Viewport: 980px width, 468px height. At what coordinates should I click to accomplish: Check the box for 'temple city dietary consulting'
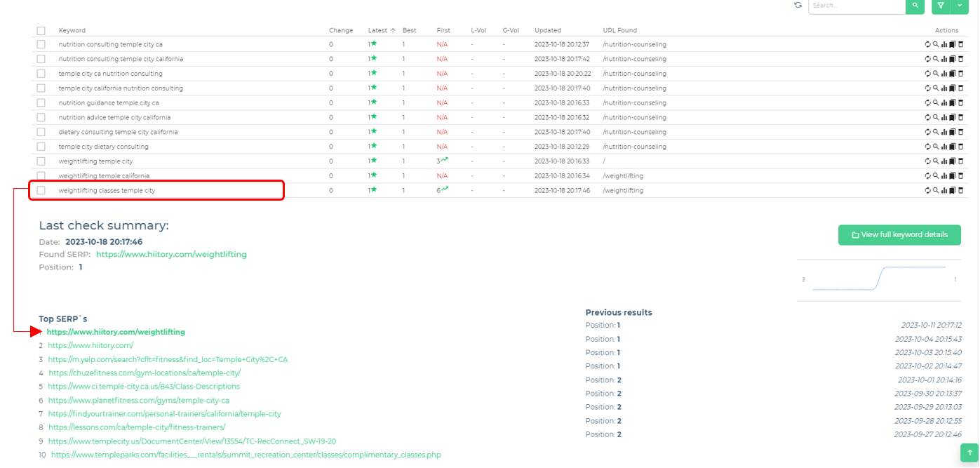point(41,147)
